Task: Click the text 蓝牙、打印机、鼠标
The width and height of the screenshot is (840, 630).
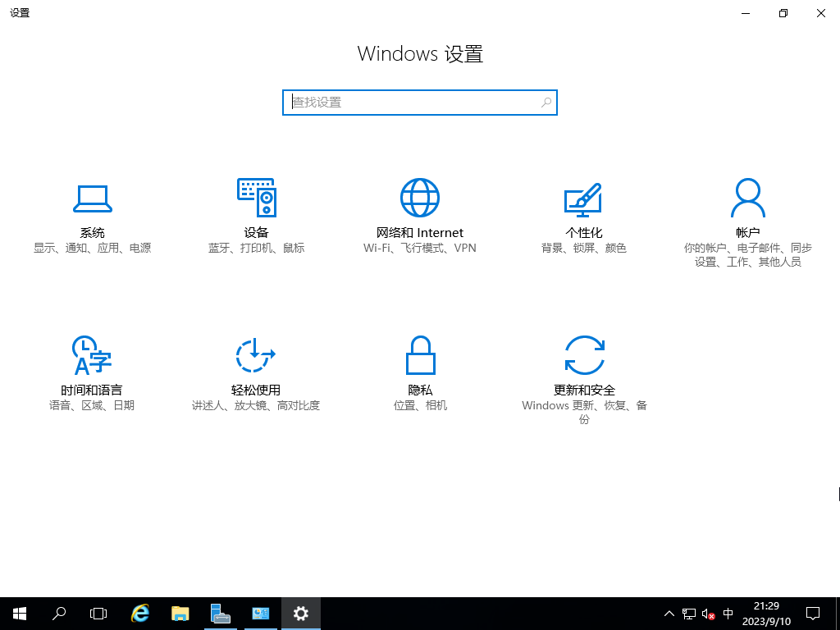Action: coord(256,248)
